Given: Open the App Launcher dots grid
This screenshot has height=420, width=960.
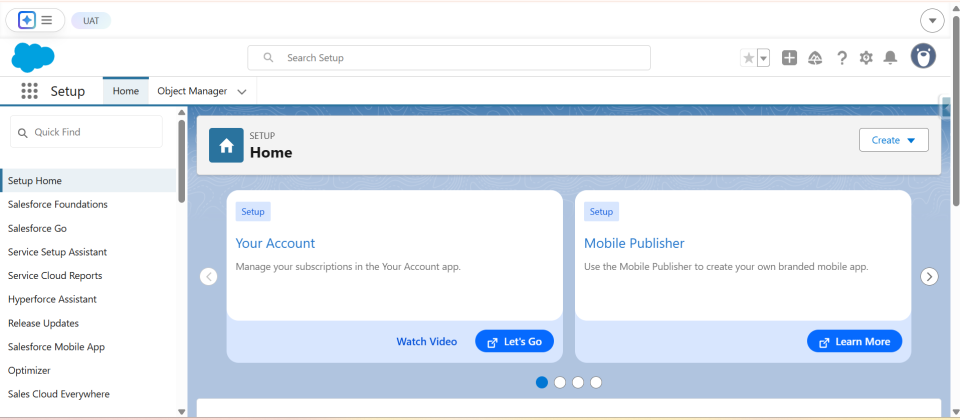Looking at the screenshot, I should click(29, 91).
